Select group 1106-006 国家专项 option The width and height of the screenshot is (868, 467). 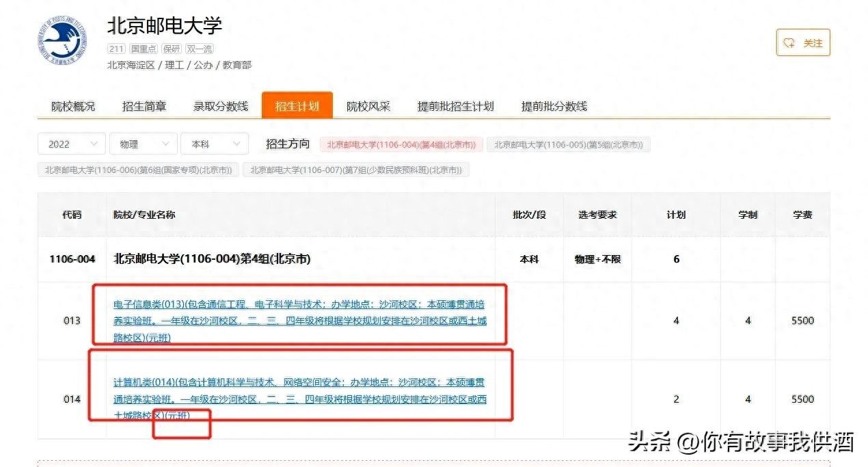tap(138, 170)
